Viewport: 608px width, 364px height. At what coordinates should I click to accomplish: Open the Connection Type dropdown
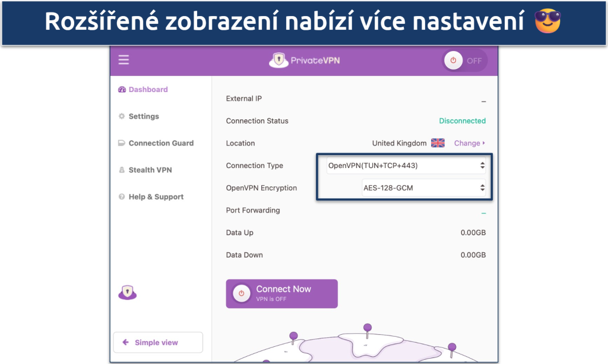click(406, 166)
